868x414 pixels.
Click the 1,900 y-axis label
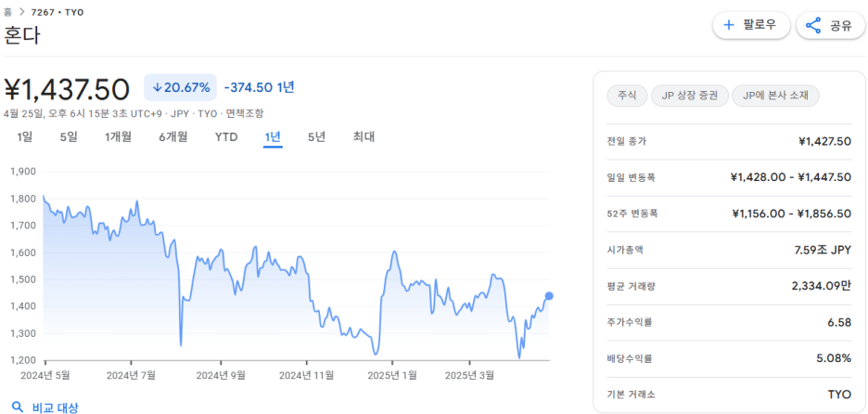coord(22,171)
